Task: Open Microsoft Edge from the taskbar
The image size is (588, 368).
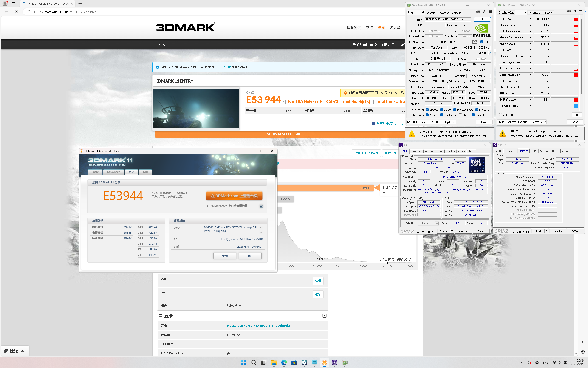Action: [284, 363]
